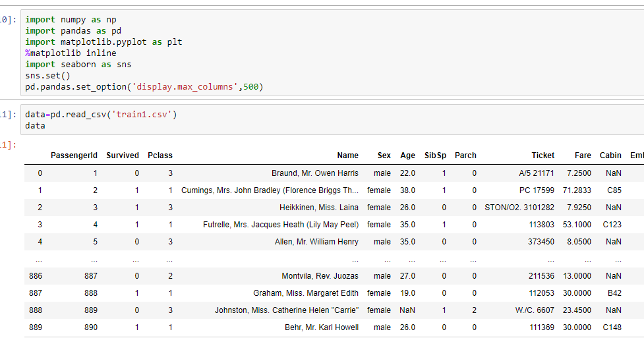Click cabin value C148
Viewport: 644px width, 338px height.
click(612, 327)
